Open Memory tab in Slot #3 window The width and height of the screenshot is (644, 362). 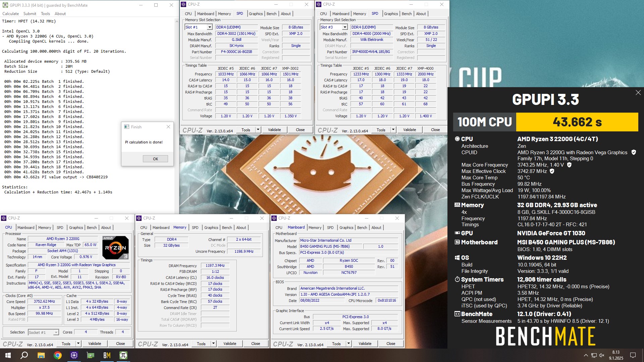pyautogui.click(x=360, y=14)
